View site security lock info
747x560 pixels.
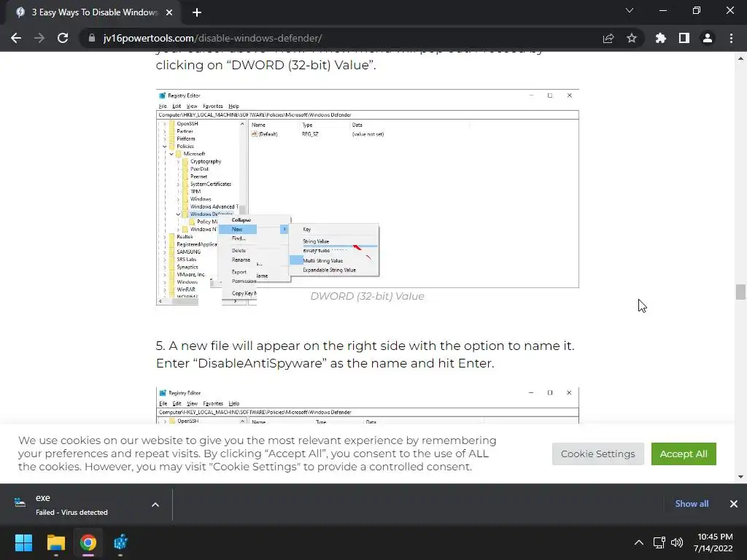tap(92, 38)
